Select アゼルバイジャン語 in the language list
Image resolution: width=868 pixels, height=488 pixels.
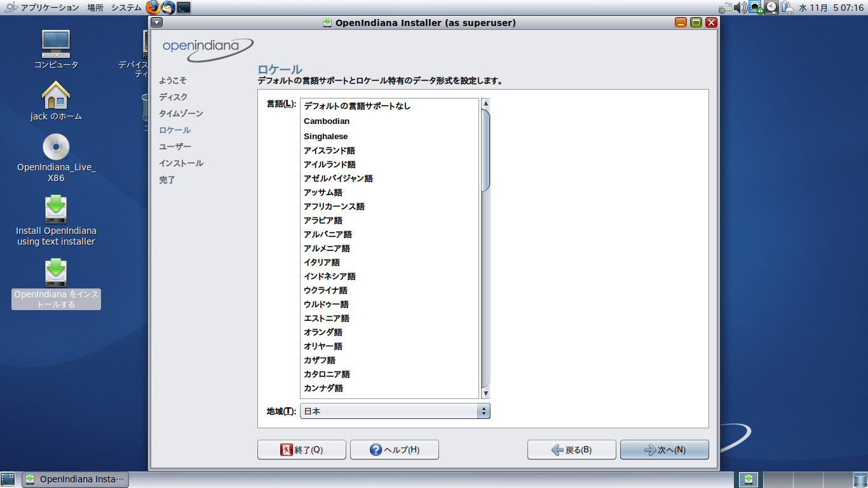pos(390,179)
